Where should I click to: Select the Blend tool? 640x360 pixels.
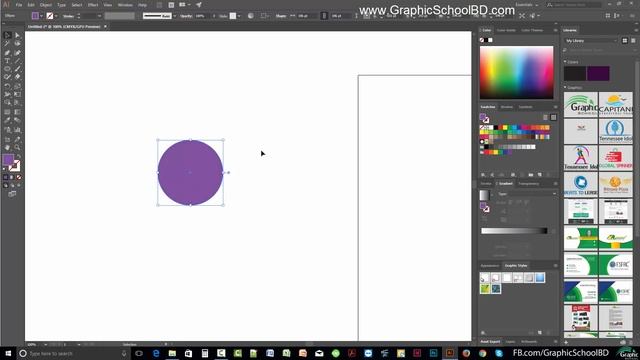click(x=17, y=120)
